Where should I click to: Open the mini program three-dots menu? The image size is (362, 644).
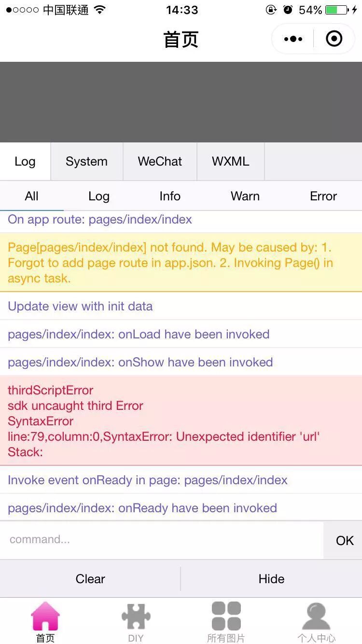(x=293, y=39)
